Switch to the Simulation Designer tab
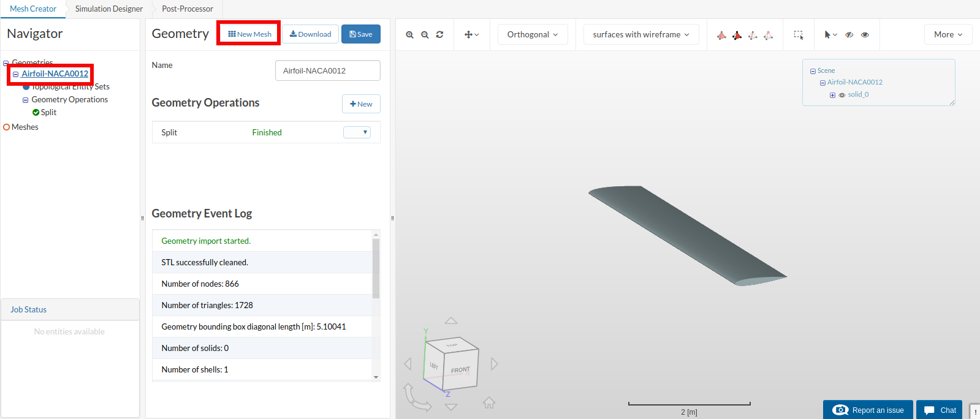The image size is (980, 419). (x=109, y=9)
